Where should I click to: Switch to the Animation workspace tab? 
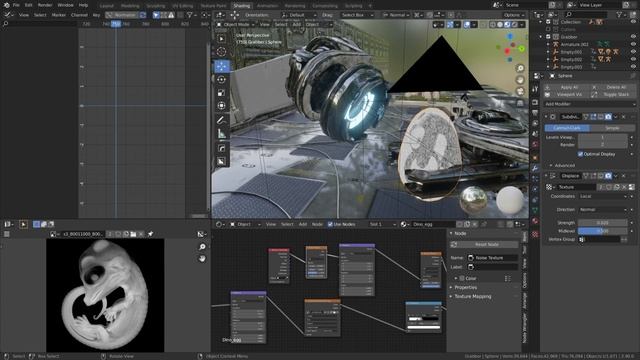(x=267, y=6)
